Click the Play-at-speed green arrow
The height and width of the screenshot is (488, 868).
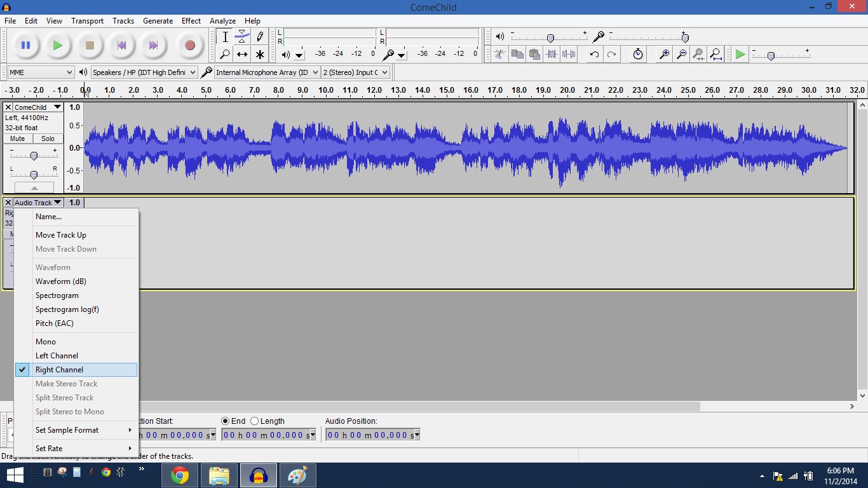[740, 55]
